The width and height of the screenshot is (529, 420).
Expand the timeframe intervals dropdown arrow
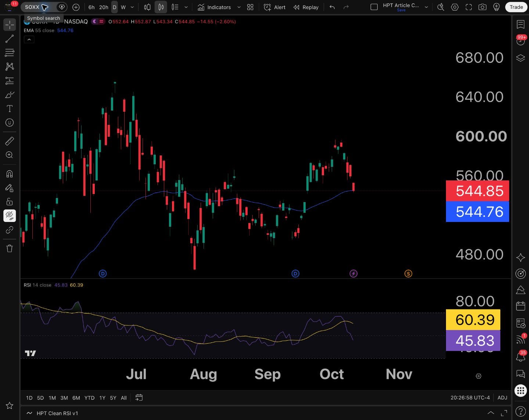(132, 7)
